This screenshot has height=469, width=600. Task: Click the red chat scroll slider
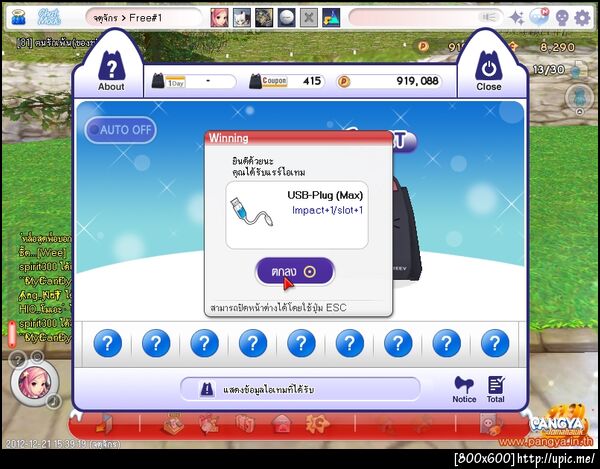(x=12, y=334)
